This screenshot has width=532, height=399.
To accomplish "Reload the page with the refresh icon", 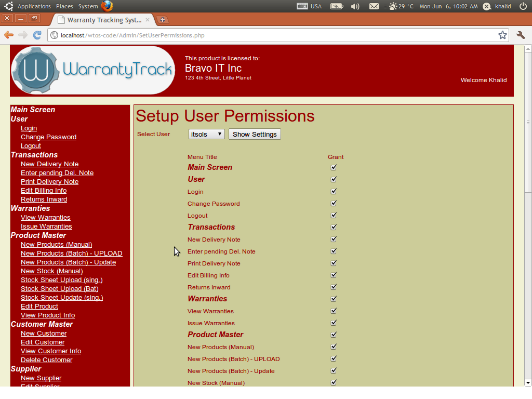I will 37,35.
